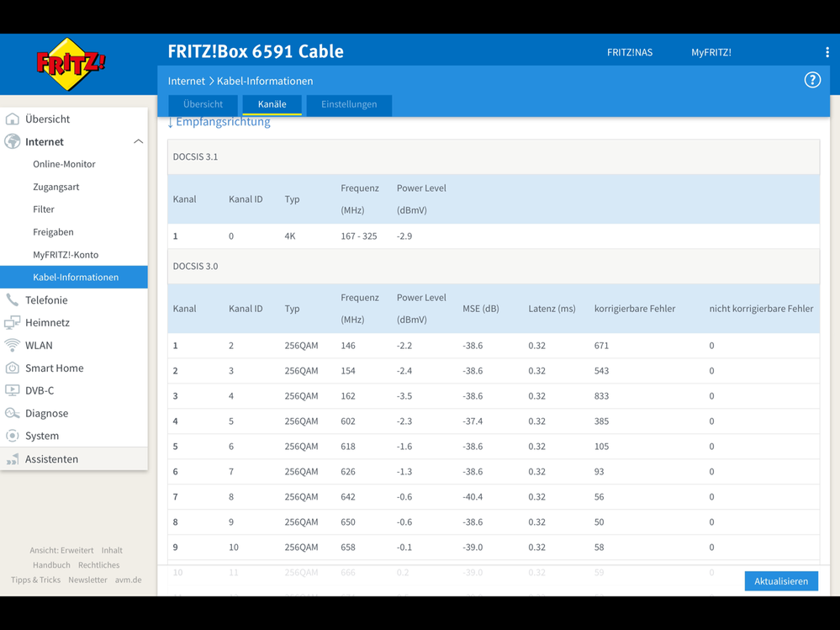Viewport: 840px width, 630px height.
Task: Switch to the Einstellungen tab
Action: (348, 106)
